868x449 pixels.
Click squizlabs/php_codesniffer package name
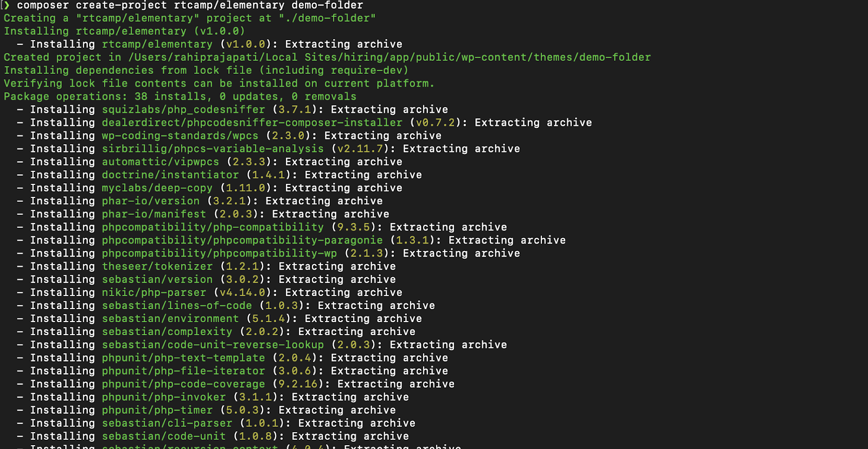tap(183, 110)
